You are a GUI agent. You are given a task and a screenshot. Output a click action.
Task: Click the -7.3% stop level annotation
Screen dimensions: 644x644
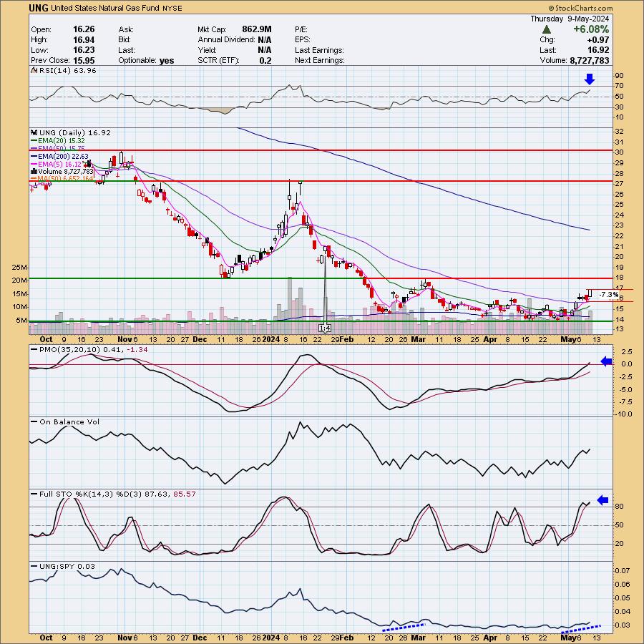608,295
